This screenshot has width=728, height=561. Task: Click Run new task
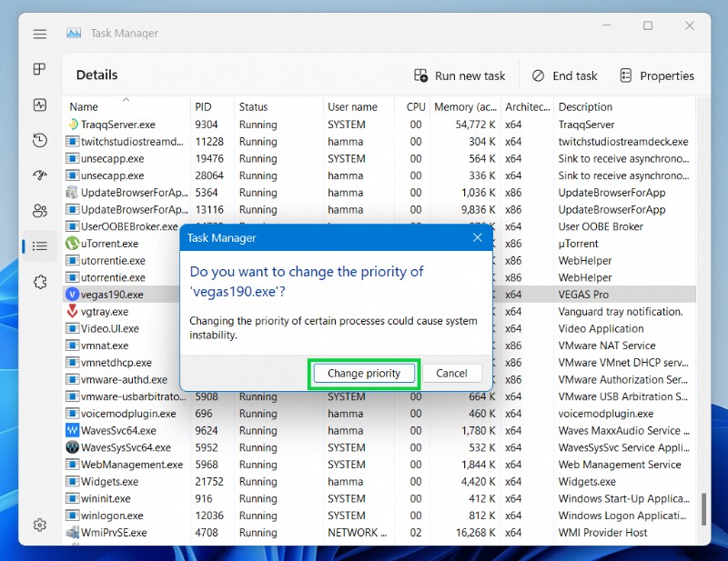pyautogui.click(x=460, y=75)
